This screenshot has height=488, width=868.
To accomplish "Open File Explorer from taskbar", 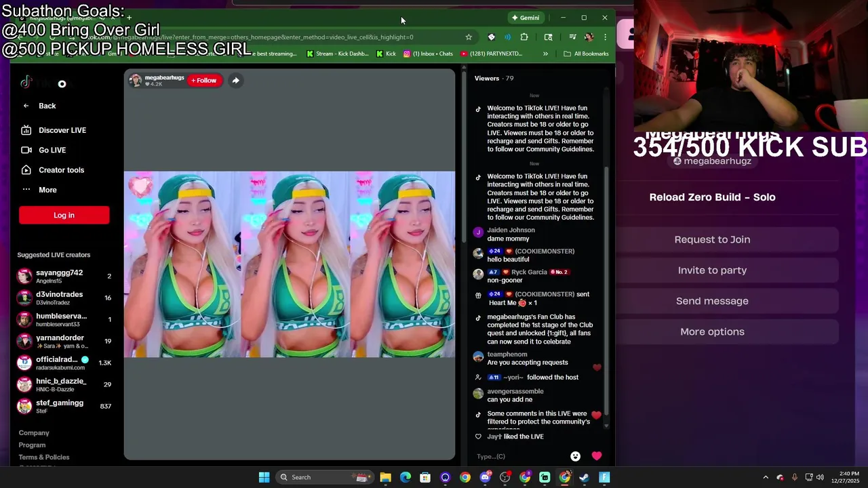I will (x=385, y=477).
